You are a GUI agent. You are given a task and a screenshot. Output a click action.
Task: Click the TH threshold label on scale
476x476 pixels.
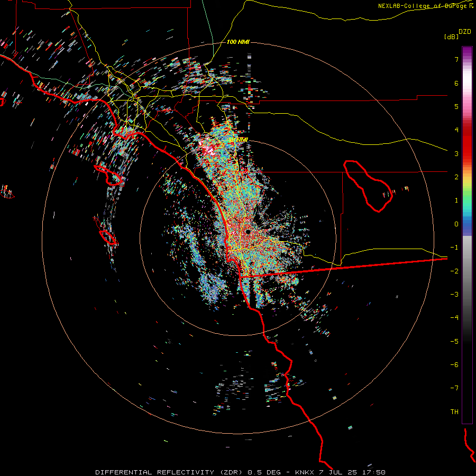click(454, 412)
